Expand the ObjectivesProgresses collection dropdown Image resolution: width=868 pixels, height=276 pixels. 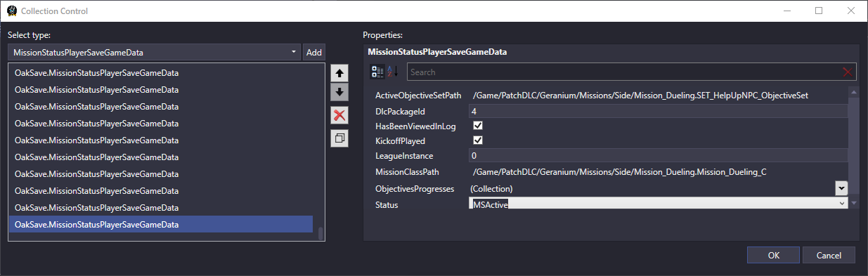tap(841, 188)
